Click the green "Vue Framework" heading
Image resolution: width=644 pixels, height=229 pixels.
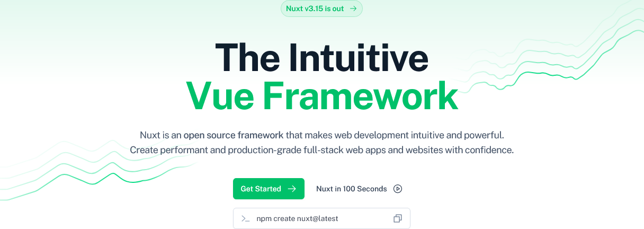tap(321, 95)
